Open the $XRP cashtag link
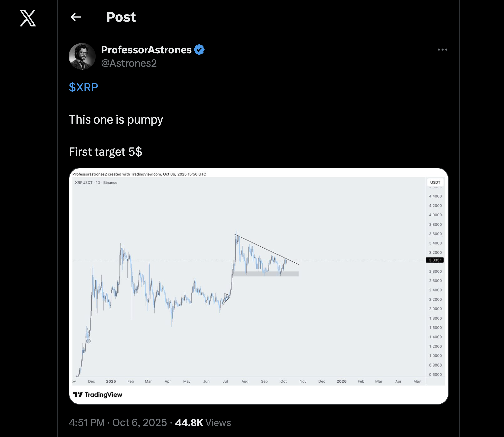This screenshot has height=437, width=504. 83,87
